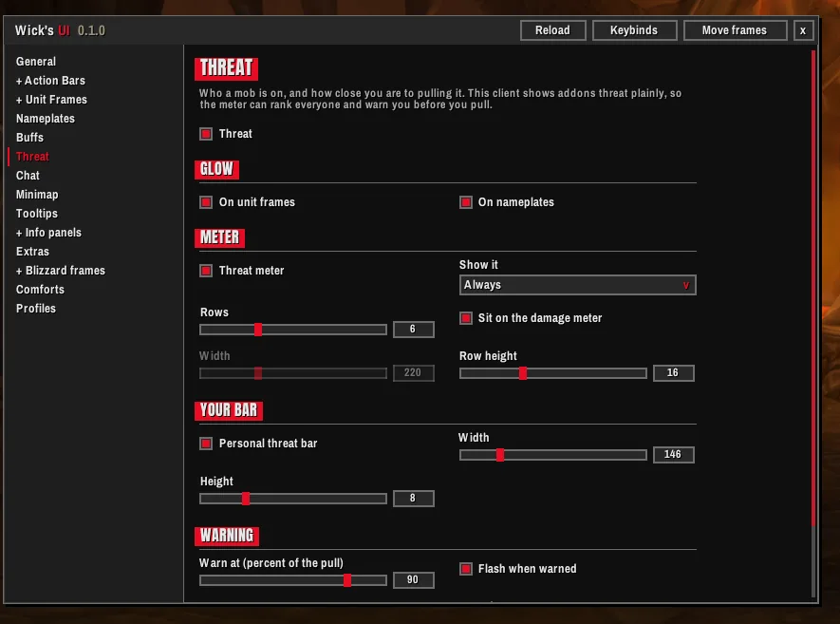
Task: Uncheck Sit on the damage meter
Action: 465,318
